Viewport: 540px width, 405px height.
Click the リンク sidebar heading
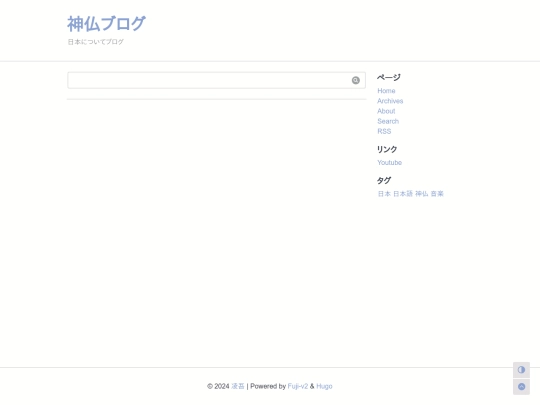point(387,149)
